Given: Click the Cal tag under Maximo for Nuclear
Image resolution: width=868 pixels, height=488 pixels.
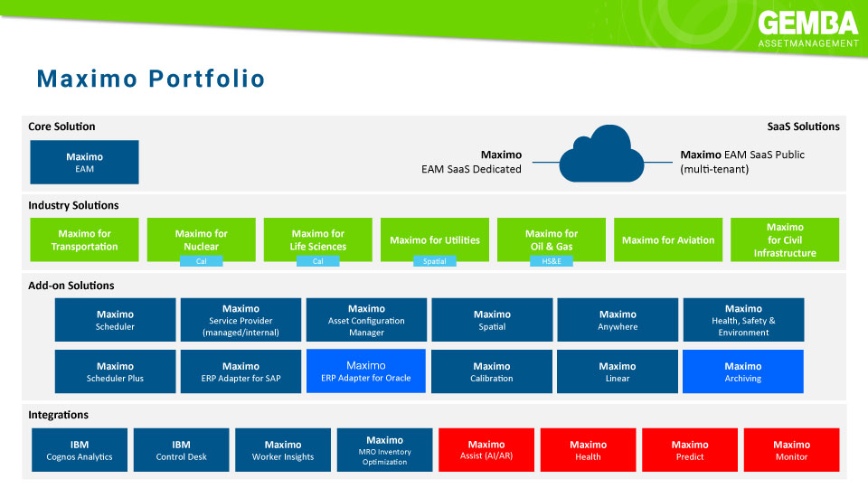Looking at the screenshot, I should (201, 261).
